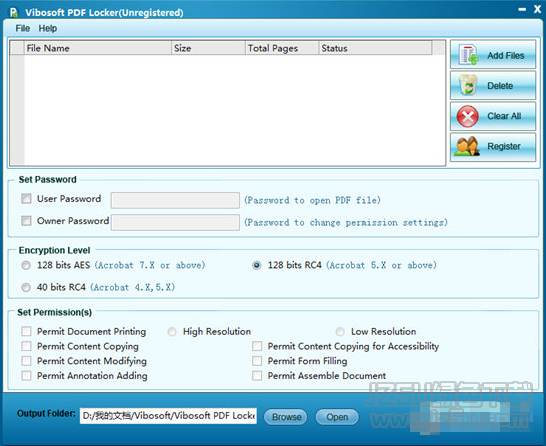The height and width of the screenshot is (446, 546).
Task: Click the Browse output folder button
Action: click(x=286, y=417)
